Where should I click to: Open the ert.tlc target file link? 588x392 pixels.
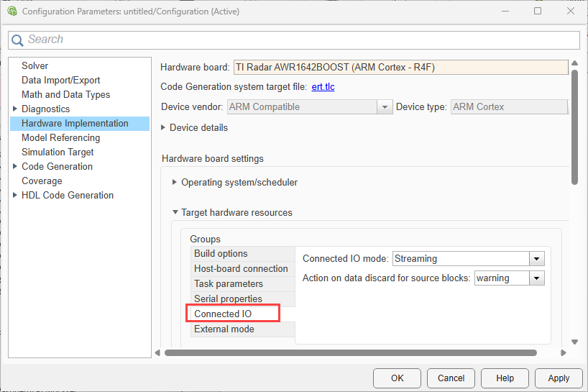point(323,86)
